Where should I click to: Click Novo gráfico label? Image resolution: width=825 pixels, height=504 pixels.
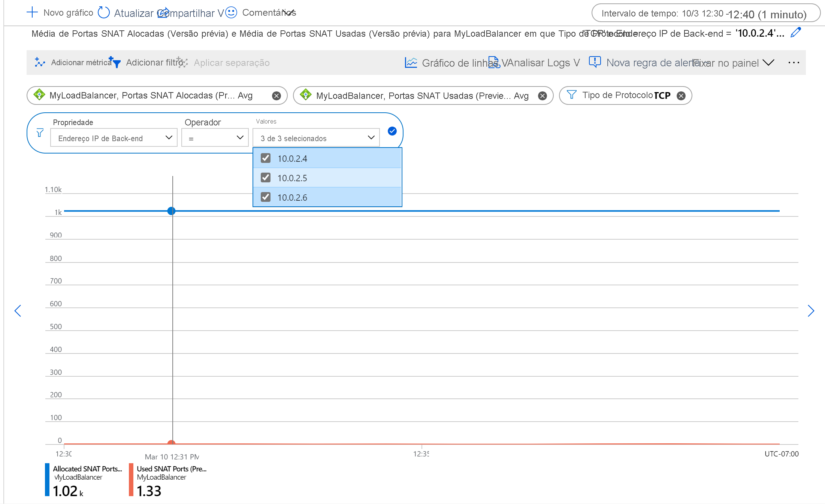[x=68, y=13]
